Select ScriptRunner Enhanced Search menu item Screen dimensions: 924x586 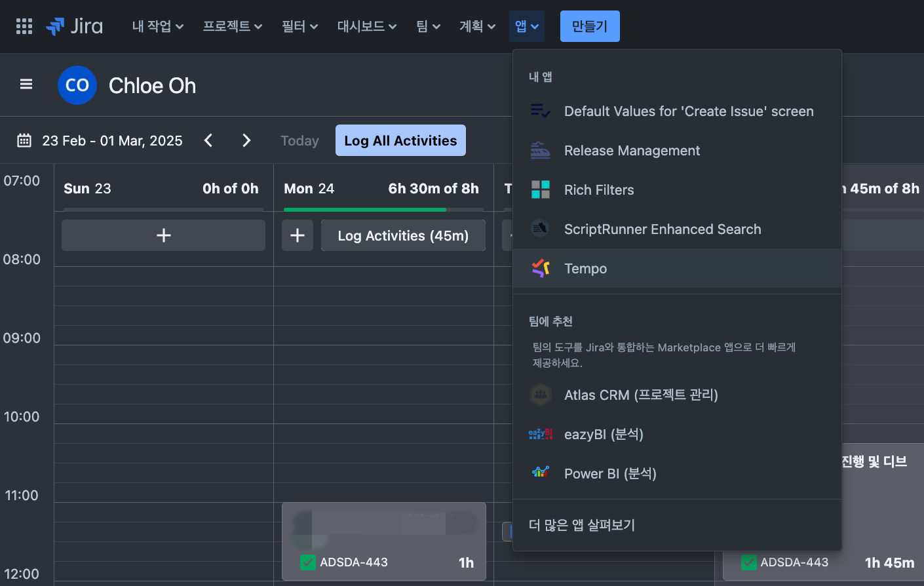[x=677, y=229]
